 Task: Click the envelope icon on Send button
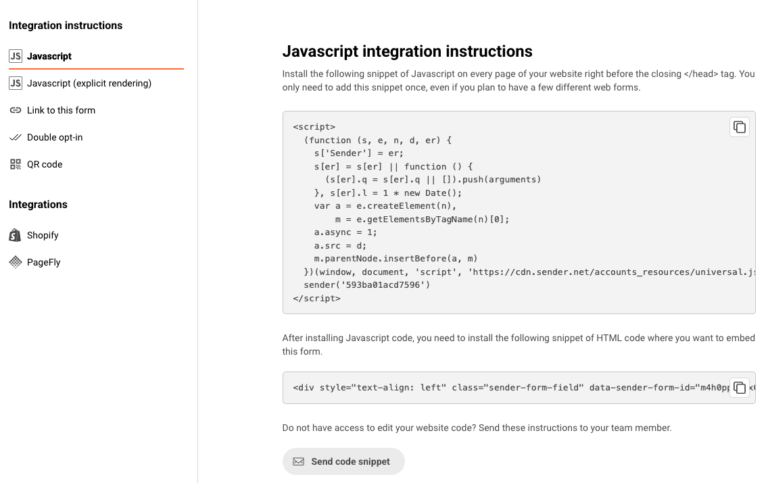click(298, 462)
